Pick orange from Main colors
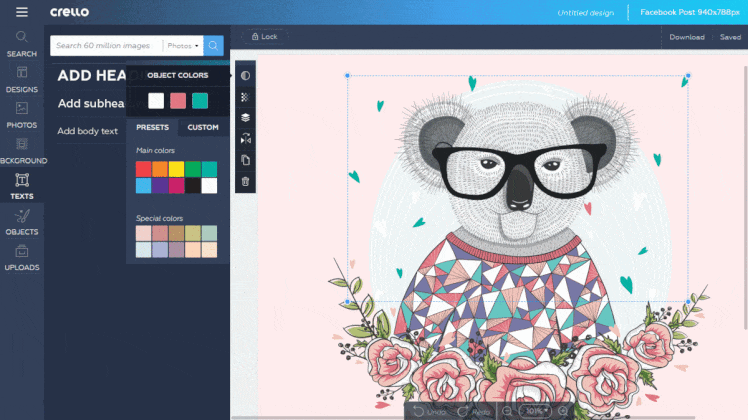Image resolution: width=748 pixels, height=420 pixels. point(160,169)
